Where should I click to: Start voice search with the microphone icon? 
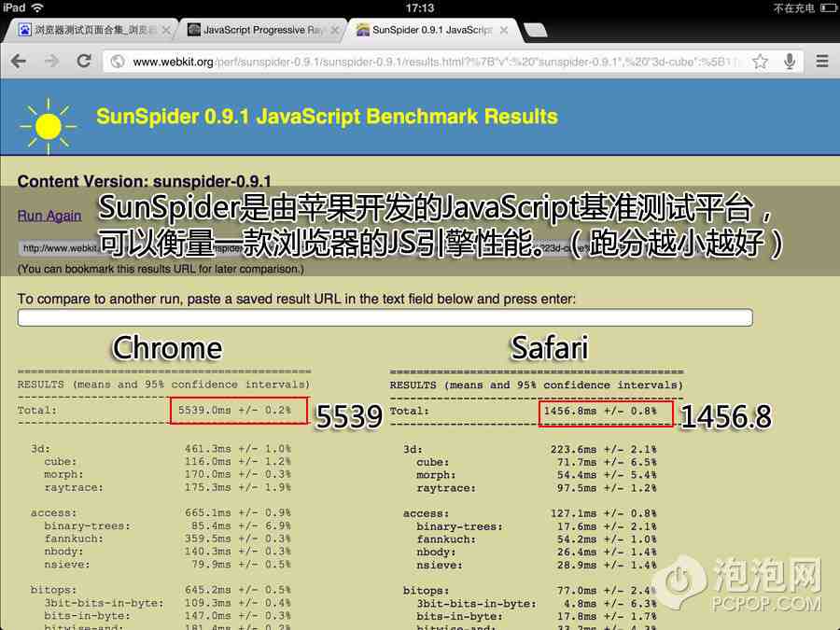point(790,62)
